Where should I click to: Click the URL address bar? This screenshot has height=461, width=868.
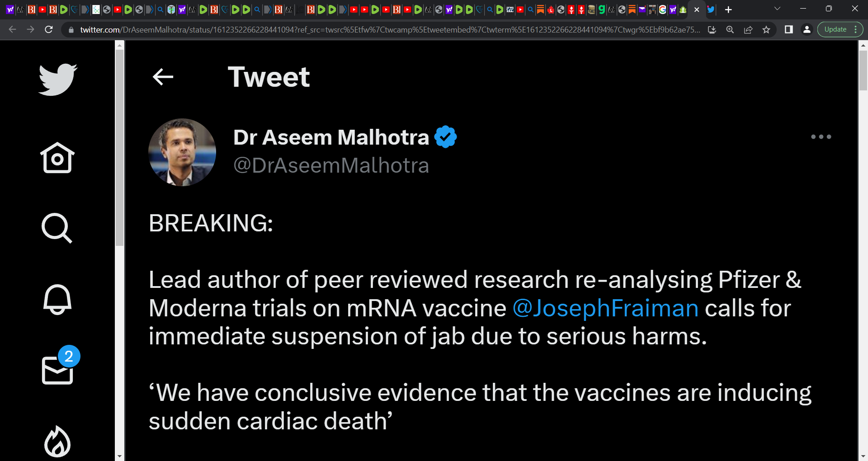[390, 30]
